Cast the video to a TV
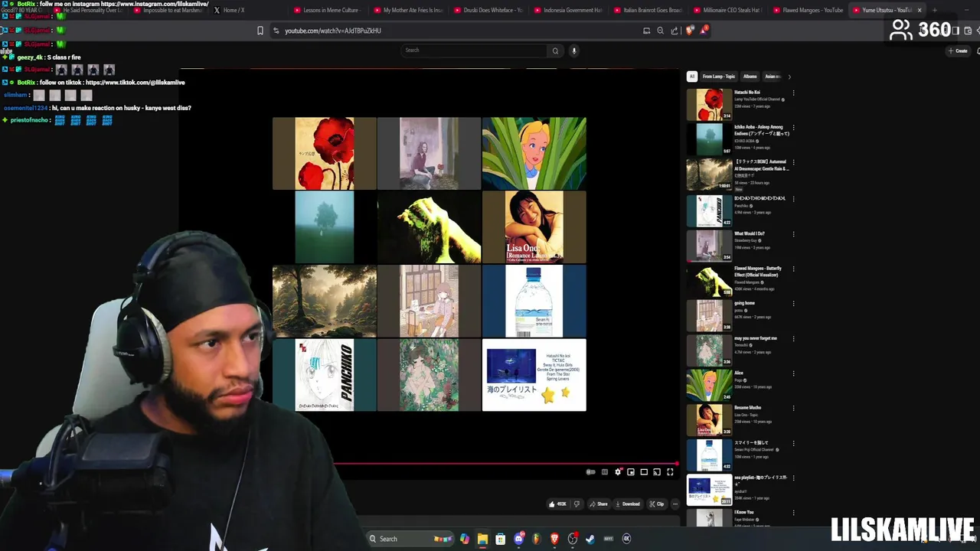Screen dimensions: 980x551 (657, 472)
